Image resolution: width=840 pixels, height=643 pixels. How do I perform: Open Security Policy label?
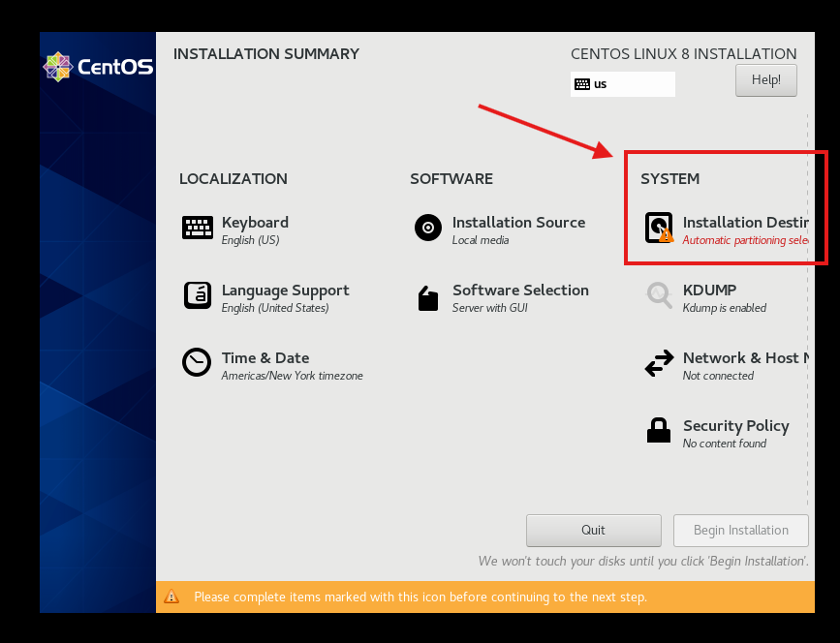[x=736, y=426]
